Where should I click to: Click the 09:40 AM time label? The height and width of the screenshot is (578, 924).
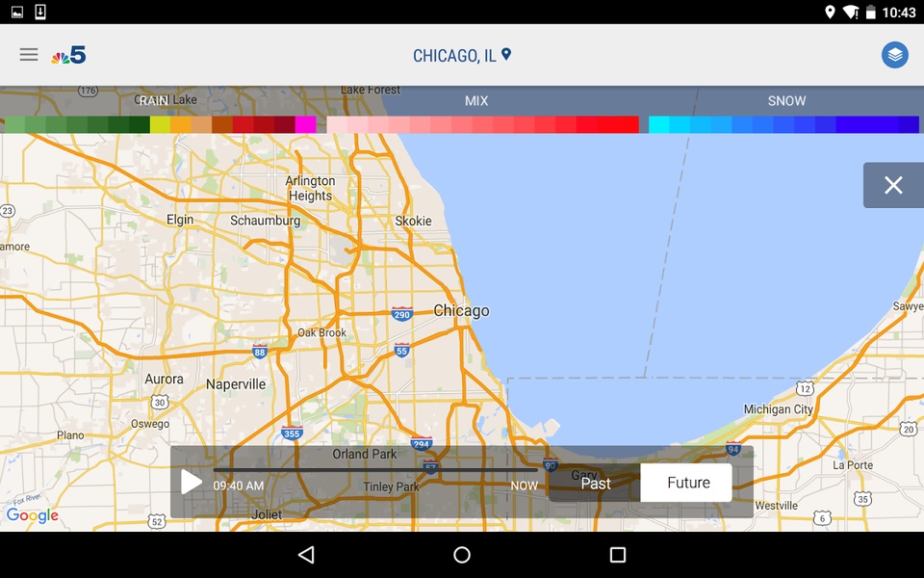pyautogui.click(x=238, y=486)
